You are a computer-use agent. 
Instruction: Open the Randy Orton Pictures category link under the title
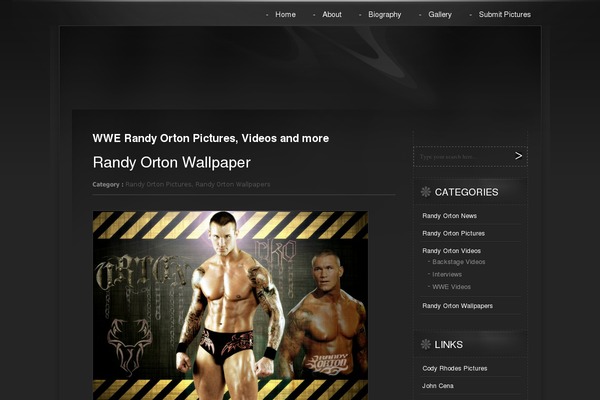tap(158, 184)
